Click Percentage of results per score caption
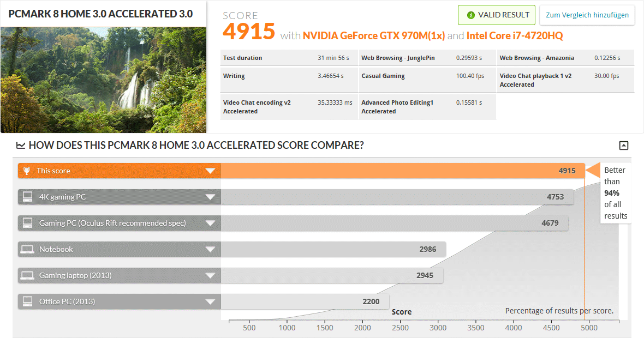Viewport: 644px width, 338px height. [559, 311]
